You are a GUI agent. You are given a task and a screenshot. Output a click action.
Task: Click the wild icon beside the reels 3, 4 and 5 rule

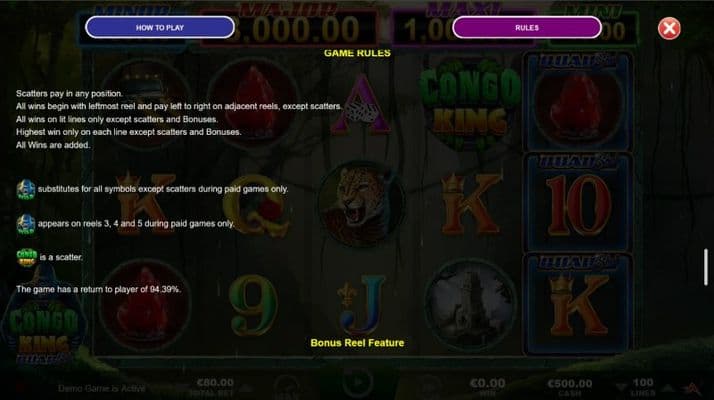pos(26,224)
